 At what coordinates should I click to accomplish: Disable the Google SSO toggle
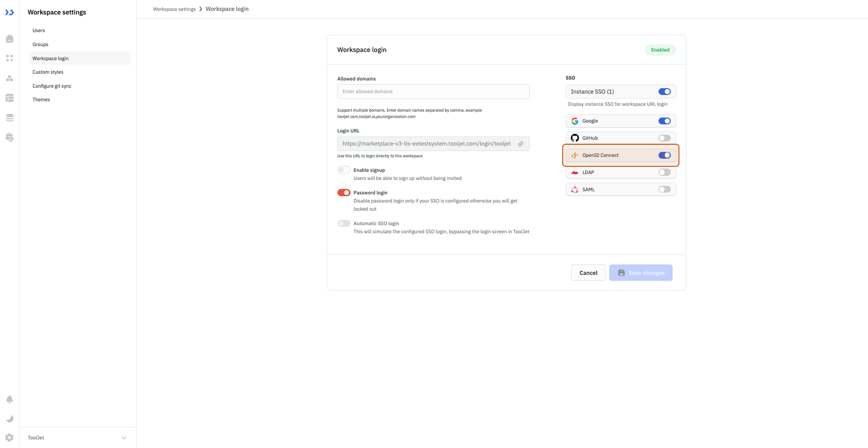(664, 121)
